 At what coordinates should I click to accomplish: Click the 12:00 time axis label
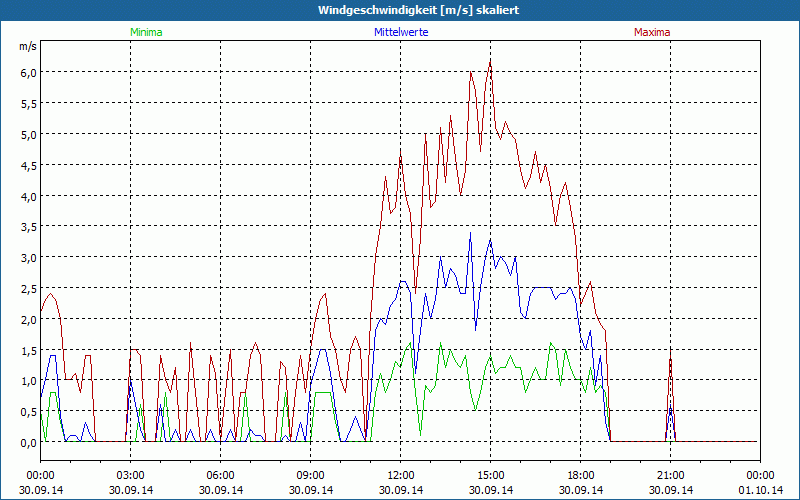click(x=401, y=476)
